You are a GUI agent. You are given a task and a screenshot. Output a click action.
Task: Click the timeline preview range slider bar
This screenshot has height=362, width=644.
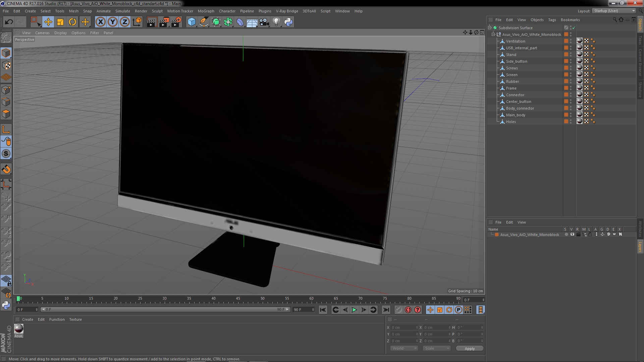[x=165, y=310]
